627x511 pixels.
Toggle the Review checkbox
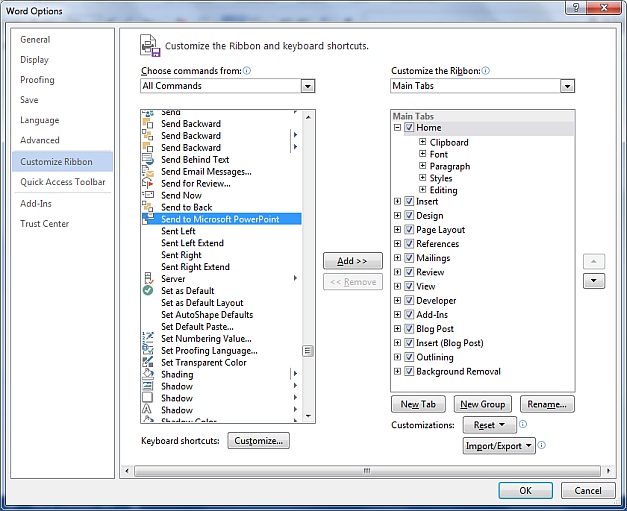point(409,272)
